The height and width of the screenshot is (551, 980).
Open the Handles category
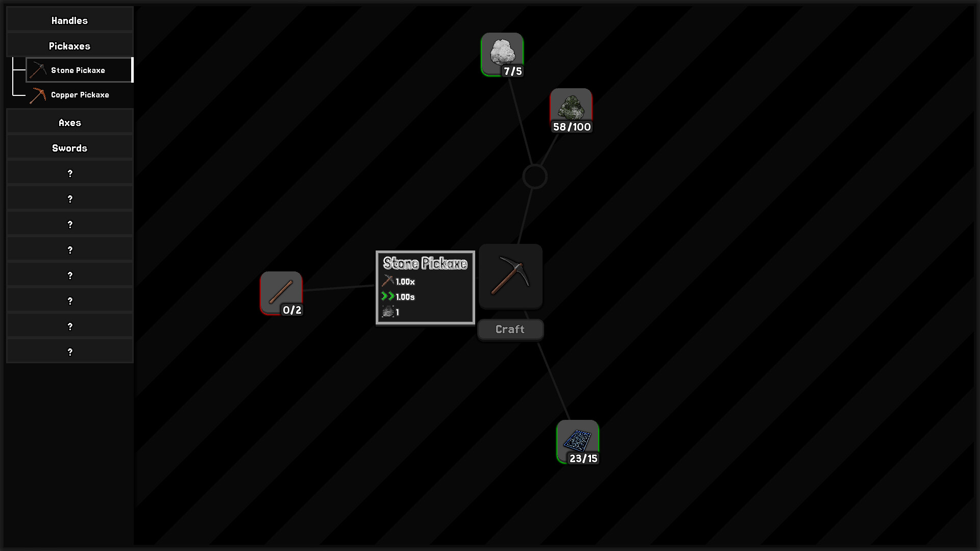coord(70,20)
